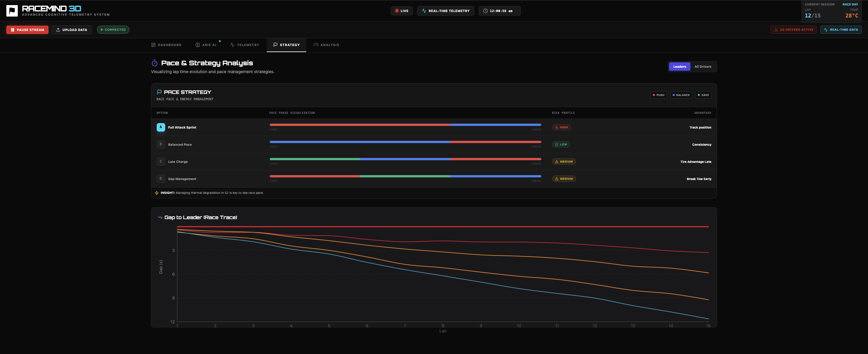Switch driver filter to All Drivers
Image resolution: width=868 pixels, height=354 pixels.
pos(703,67)
